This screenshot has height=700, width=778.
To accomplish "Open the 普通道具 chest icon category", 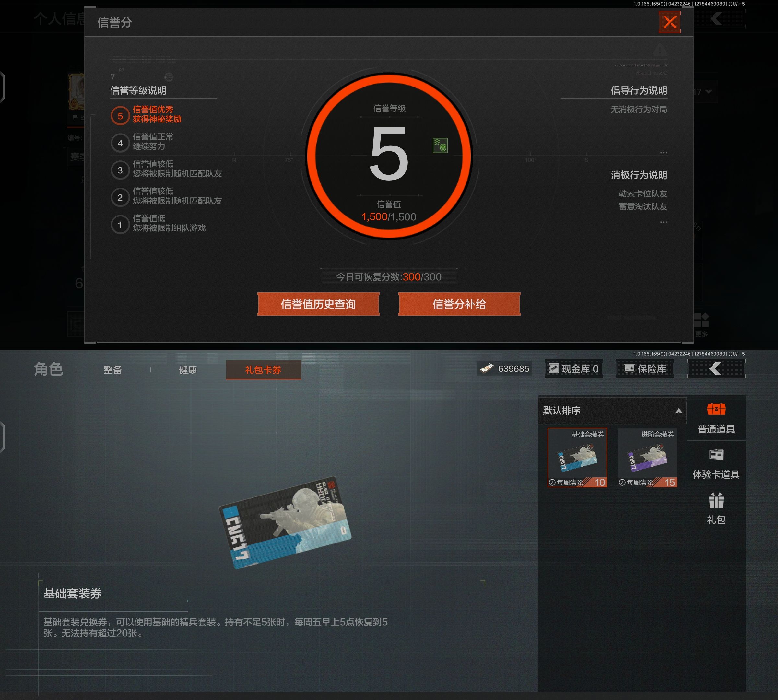I will pos(716,410).
